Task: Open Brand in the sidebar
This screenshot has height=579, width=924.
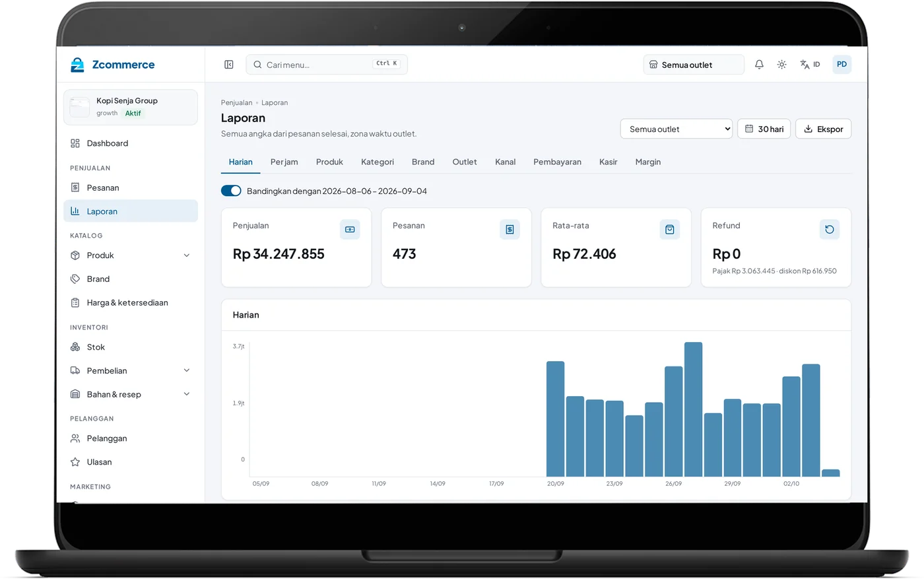Action: (x=131, y=279)
